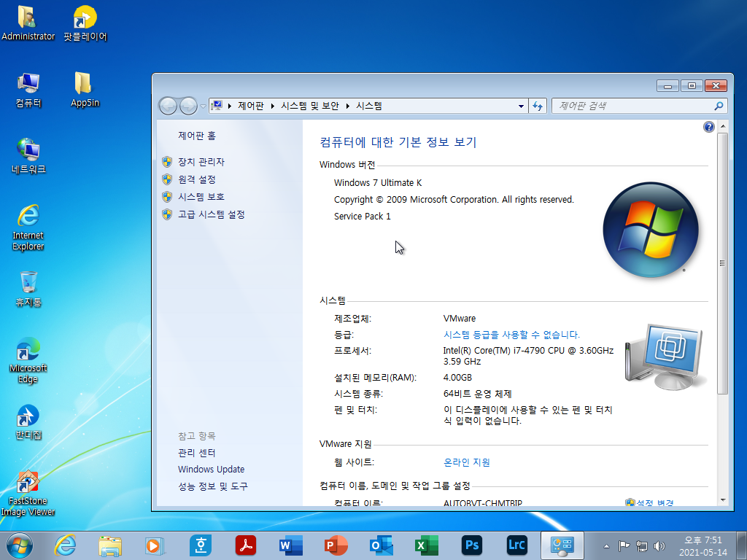Open the recent pages dropdown arrow
The width and height of the screenshot is (747, 560).
coord(203,106)
